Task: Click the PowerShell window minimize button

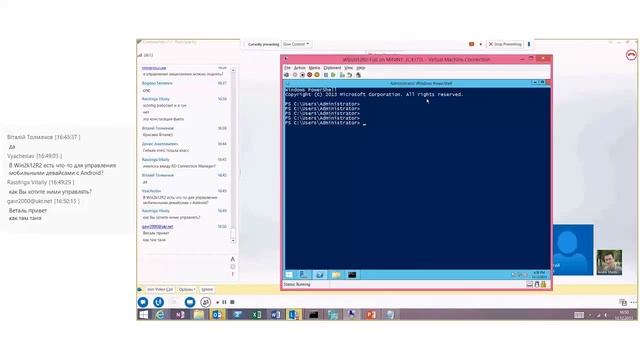Action: (x=535, y=83)
